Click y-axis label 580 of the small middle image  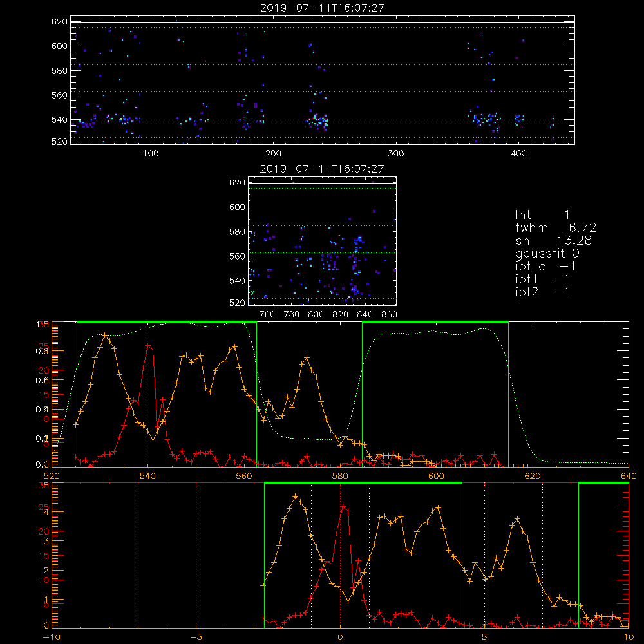238,232
